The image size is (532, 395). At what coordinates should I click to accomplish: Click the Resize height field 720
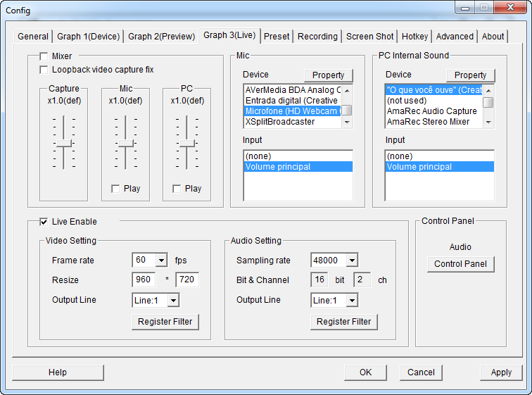[187, 280]
